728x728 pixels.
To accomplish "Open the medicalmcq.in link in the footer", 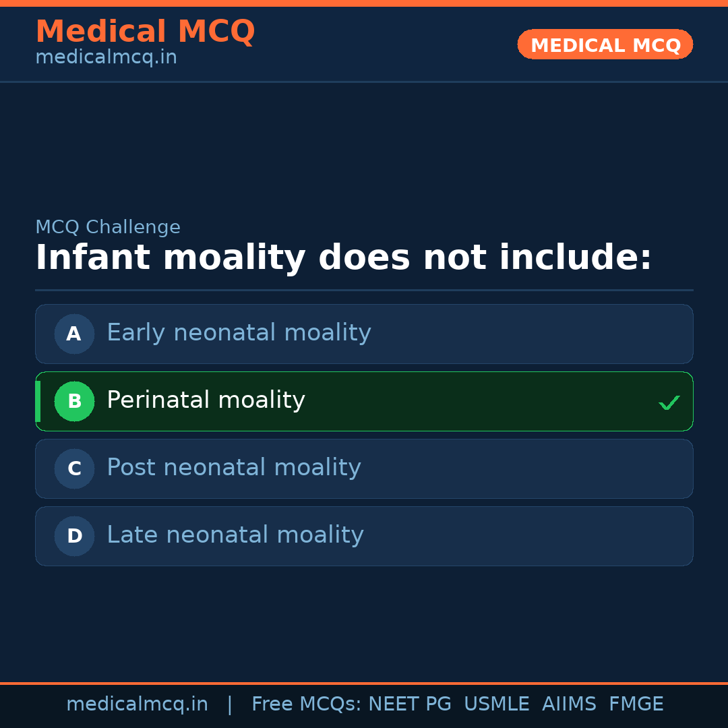I will (137, 704).
